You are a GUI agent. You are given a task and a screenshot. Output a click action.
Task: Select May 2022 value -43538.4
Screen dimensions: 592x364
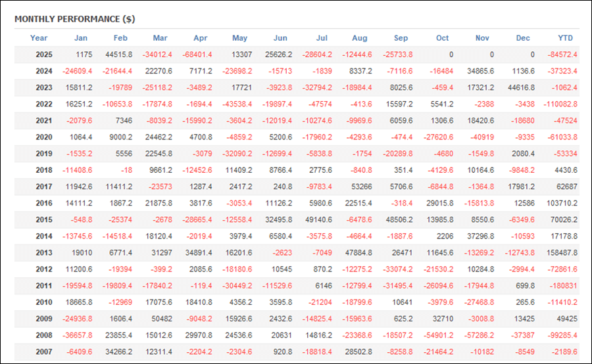point(237,104)
